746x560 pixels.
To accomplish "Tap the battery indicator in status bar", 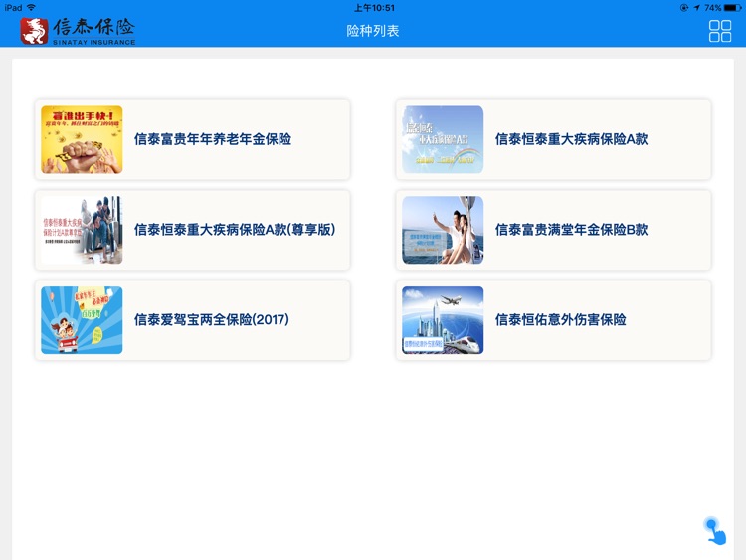I will click(732, 8).
